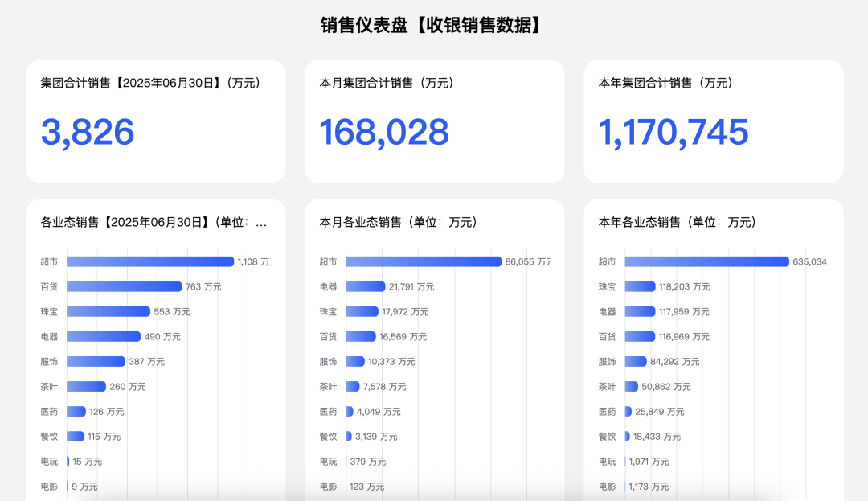Open the 集团合计销售【2025年06月30日】 card title
The height and width of the screenshot is (501, 868).
pyautogui.click(x=150, y=83)
